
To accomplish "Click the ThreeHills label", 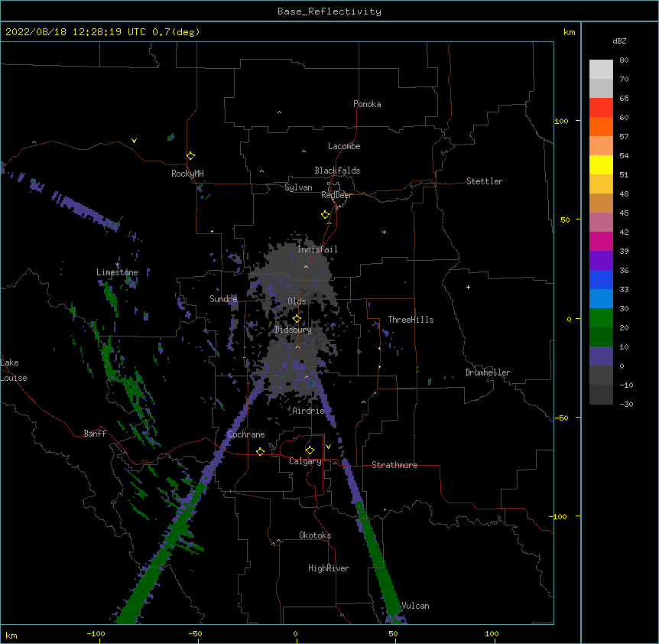I will [411, 320].
